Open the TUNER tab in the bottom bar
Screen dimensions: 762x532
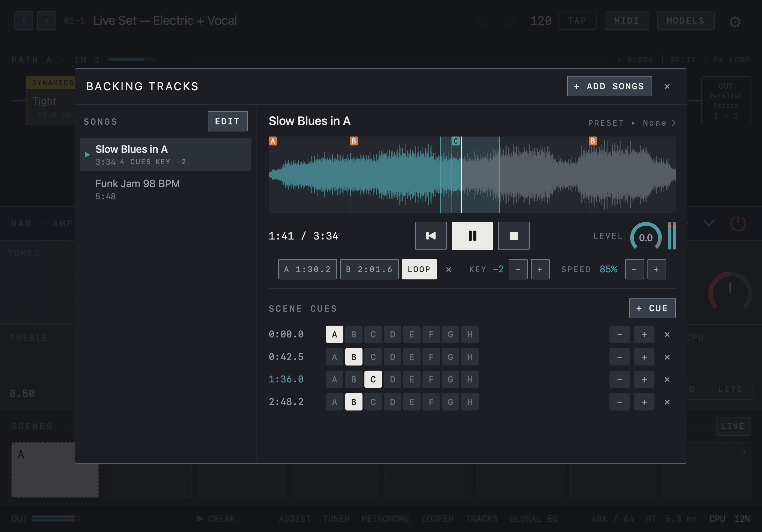pyautogui.click(x=336, y=519)
